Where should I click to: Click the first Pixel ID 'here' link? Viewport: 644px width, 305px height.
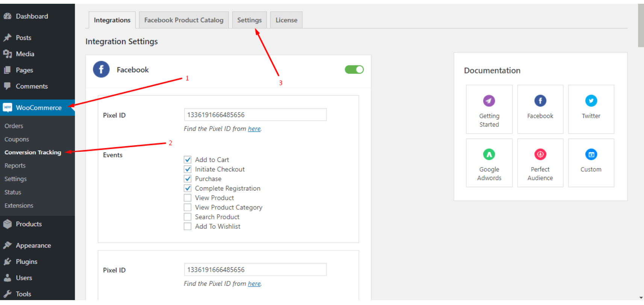(254, 129)
